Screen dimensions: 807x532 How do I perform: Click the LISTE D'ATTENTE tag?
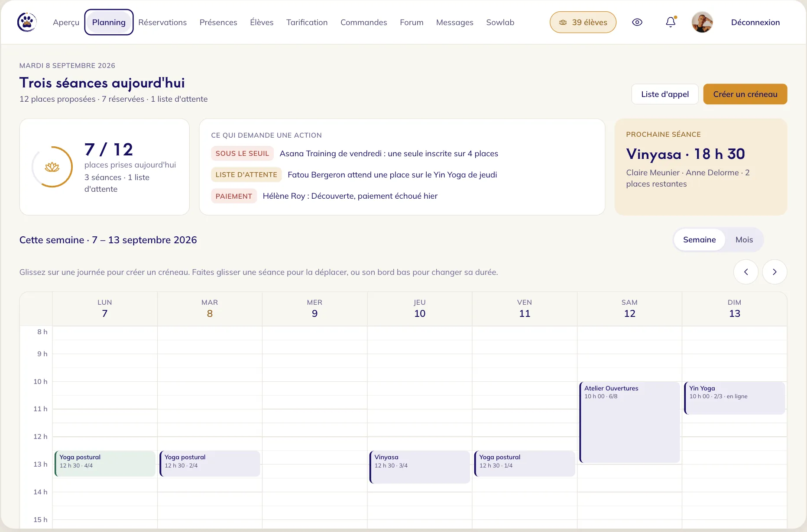(246, 174)
